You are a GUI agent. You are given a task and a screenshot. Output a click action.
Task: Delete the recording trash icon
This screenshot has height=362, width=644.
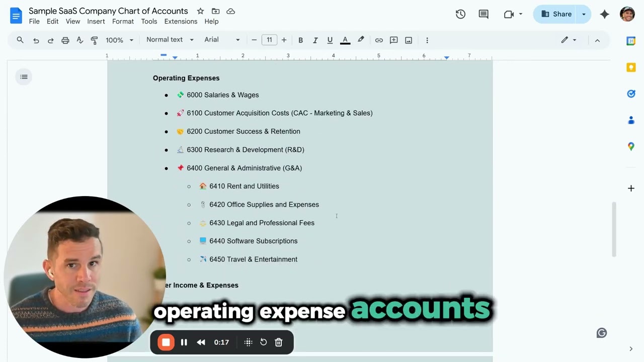(x=278, y=342)
